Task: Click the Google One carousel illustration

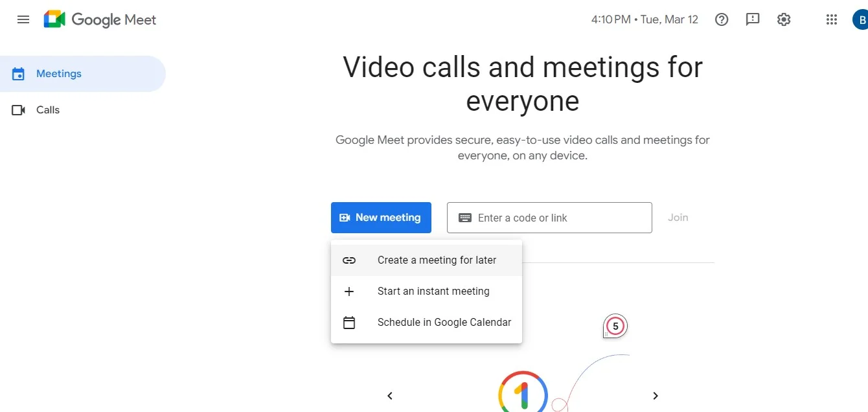Action: (523, 391)
